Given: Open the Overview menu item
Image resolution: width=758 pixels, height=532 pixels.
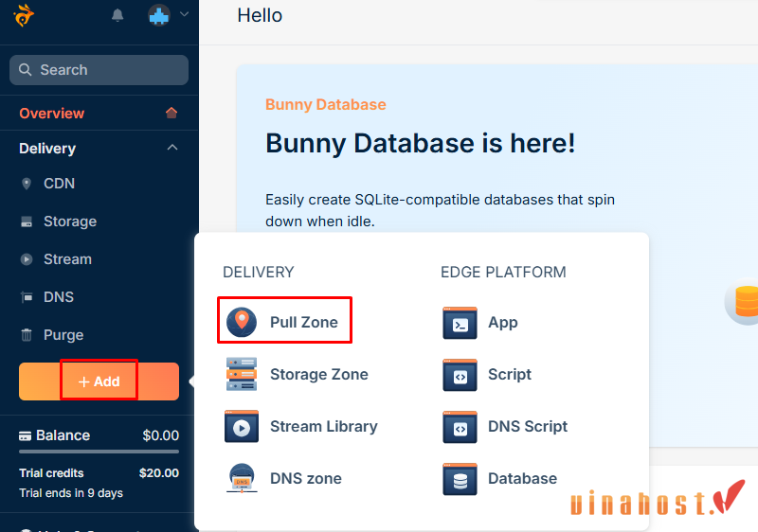Looking at the screenshot, I should (x=99, y=113).
